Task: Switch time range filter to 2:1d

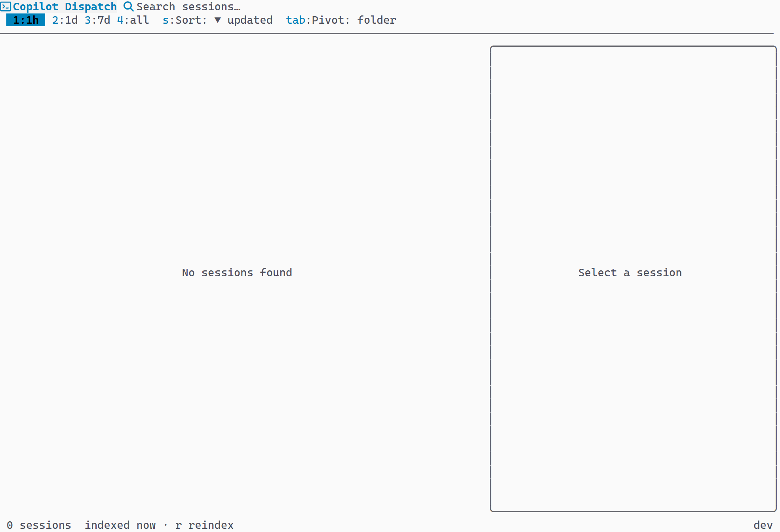Action: pyautogui.click(x=65, y=20)
